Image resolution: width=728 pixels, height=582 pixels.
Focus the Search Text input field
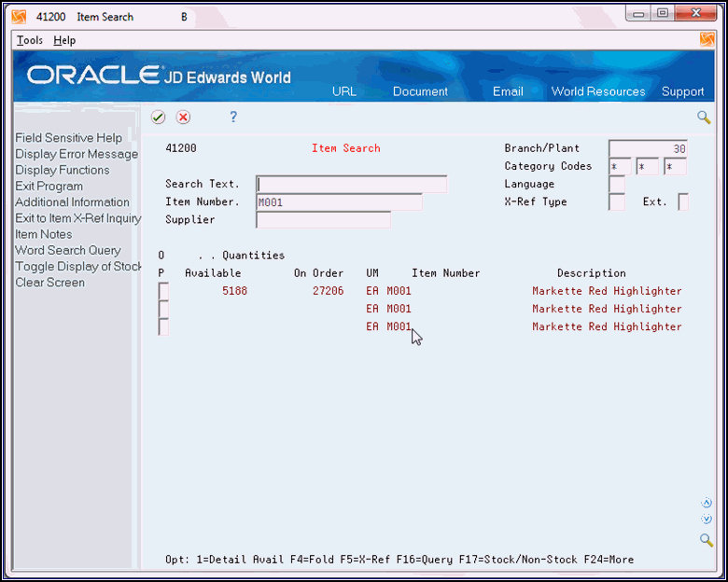click(352, 185)
